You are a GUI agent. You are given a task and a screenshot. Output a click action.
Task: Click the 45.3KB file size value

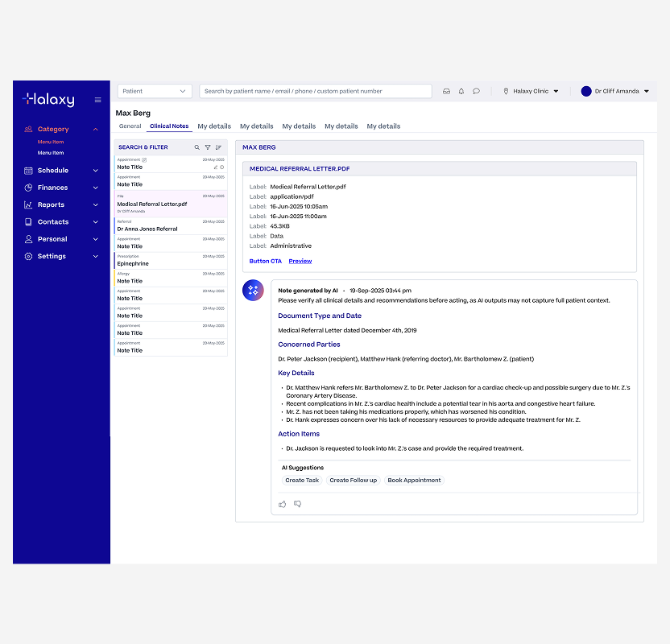coord(280,226)
